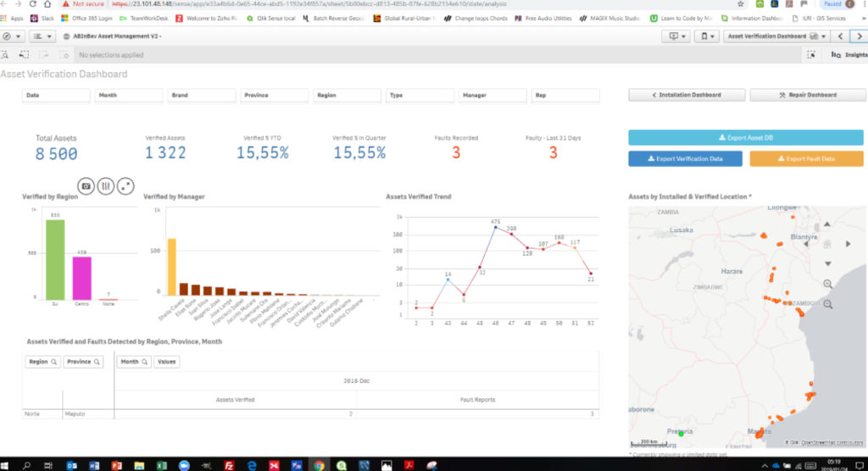Click the Export Asset DB button
The height and width of the screenshot is (471, 868).
(x=745, y=137)
